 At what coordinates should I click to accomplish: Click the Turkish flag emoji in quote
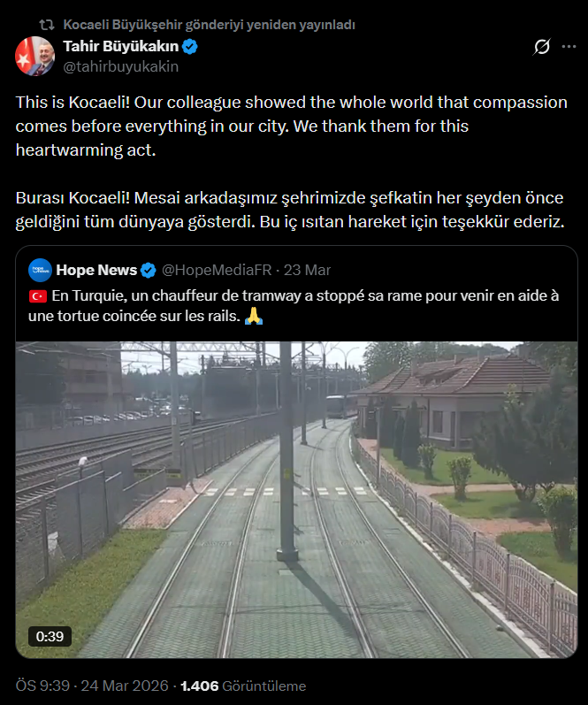[38, 295]
